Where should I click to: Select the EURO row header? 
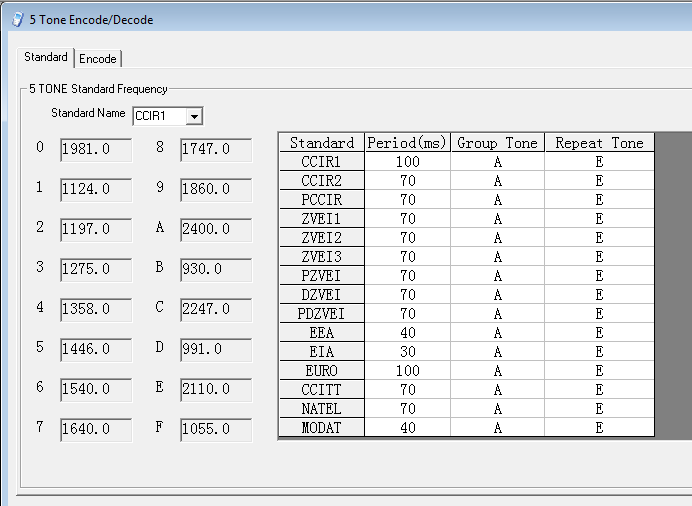322,370
